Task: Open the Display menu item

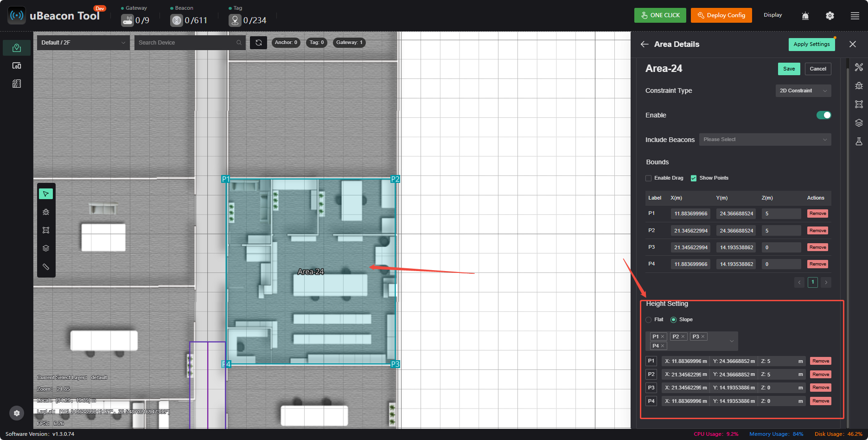Action: pyautogui.click(x=773, y=15)
